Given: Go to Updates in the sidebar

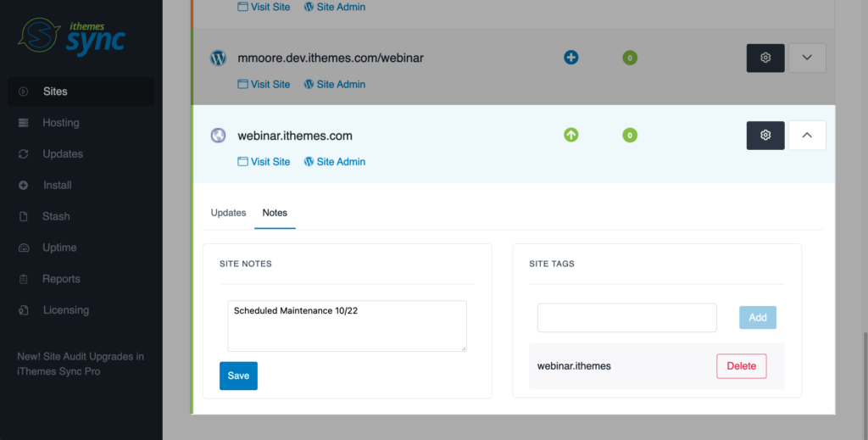Looking at the screenshot, I should click(63, 153).
